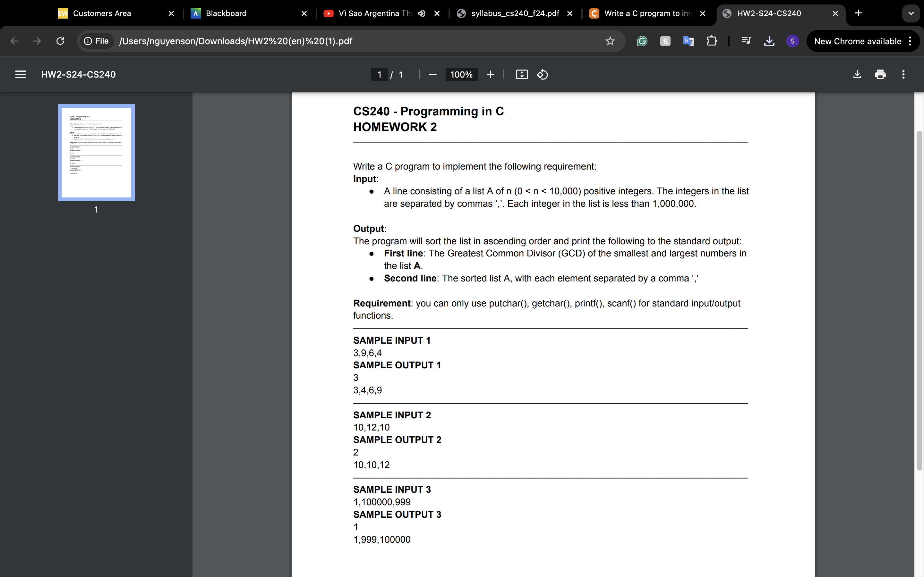Toggle the PDF sidebar menu
This screenshot has width=924, height=577.
[x=20, y=74]
